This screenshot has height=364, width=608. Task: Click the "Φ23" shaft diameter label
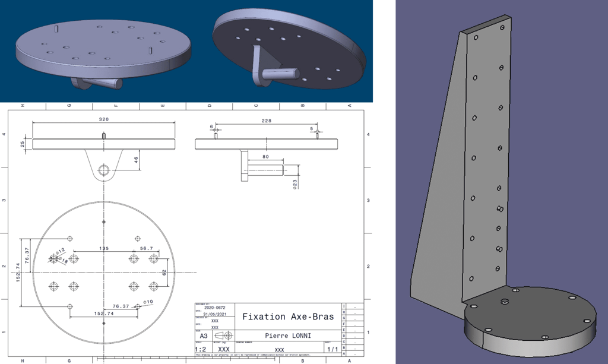296,183
